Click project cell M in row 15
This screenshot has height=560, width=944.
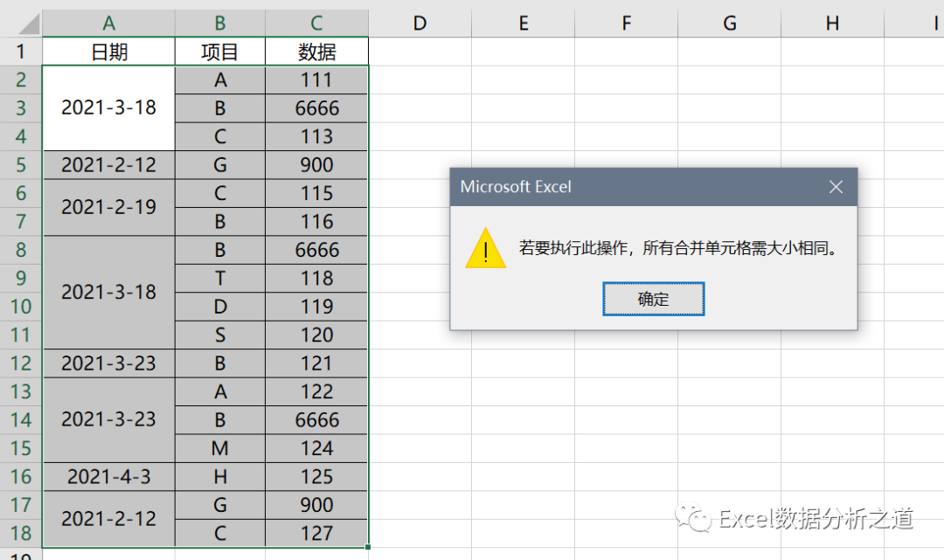[x=219, y=449]
